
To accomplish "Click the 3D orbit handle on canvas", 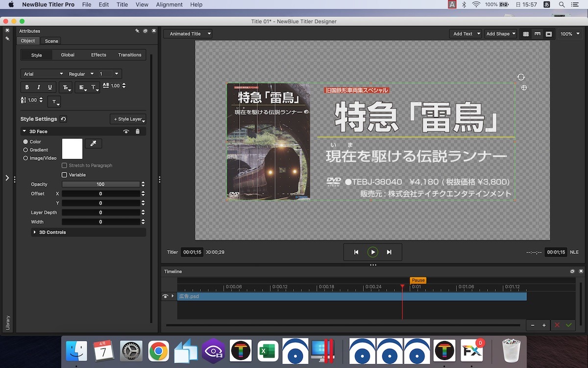I will [x=524, y=88].
